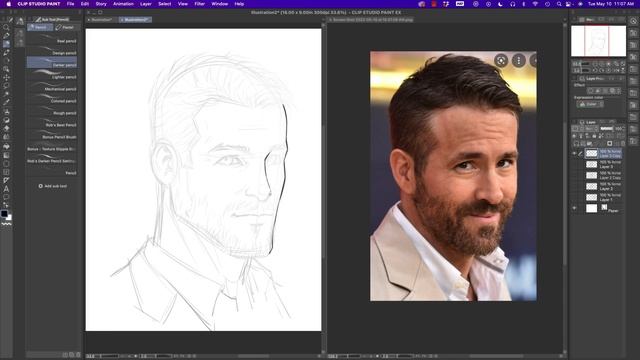This screenshot has height=360, width=640.
Task: Open the Filter menu
Action: click(200, 4)
